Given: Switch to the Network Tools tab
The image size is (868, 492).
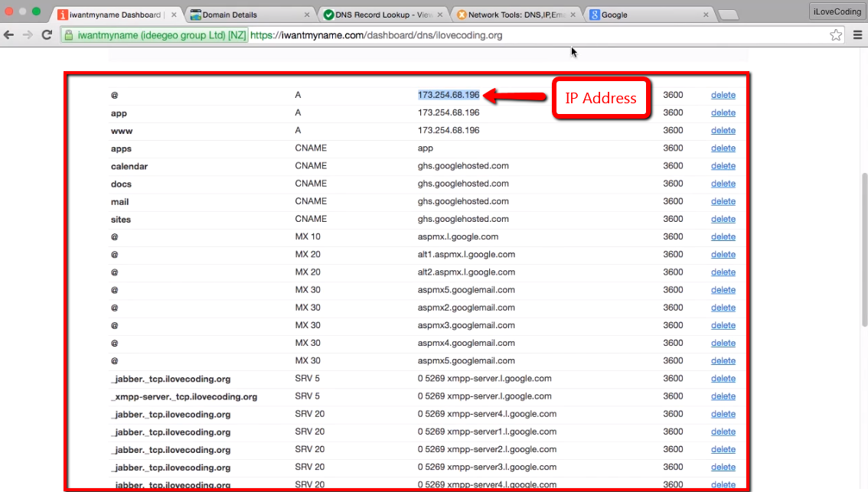Looking at the screenshot, I should [x=511, y=15].
